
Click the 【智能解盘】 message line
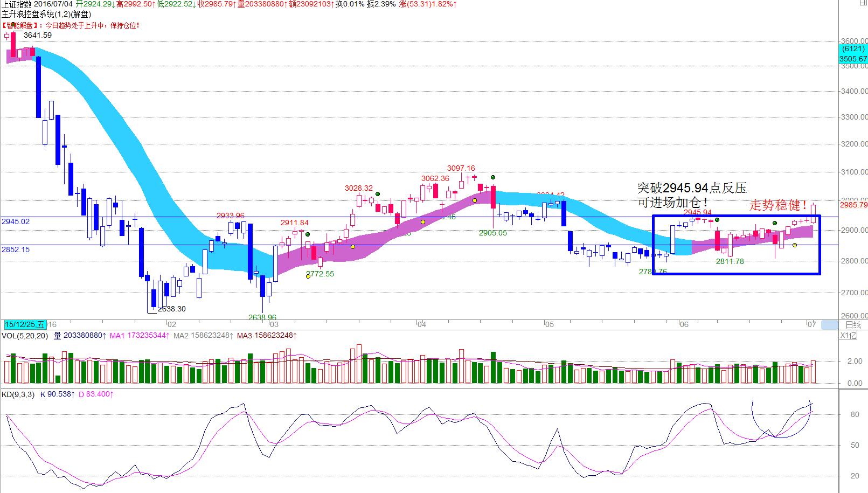coord(71,25)
